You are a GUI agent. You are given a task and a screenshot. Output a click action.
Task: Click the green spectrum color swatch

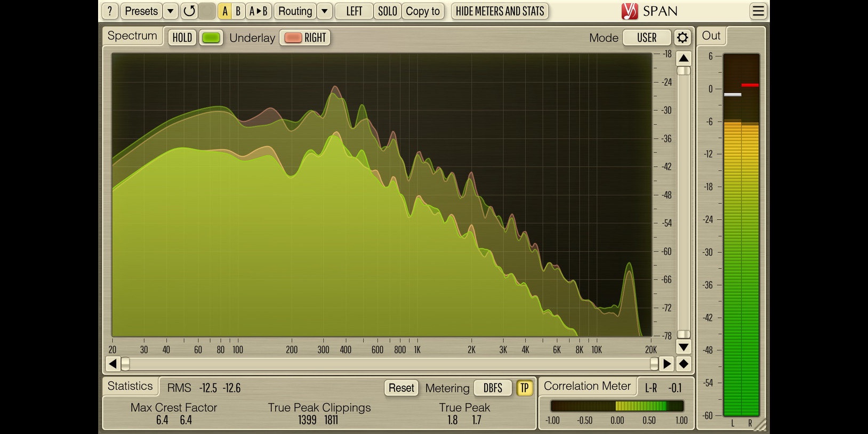click(211, 38)
